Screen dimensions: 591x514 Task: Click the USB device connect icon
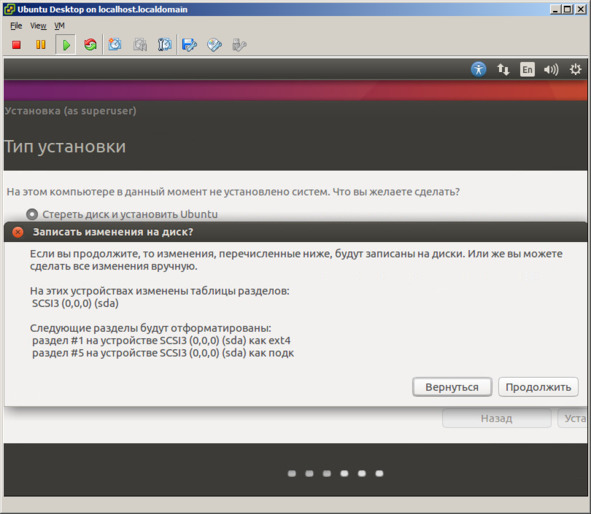[x=239, y=45]
